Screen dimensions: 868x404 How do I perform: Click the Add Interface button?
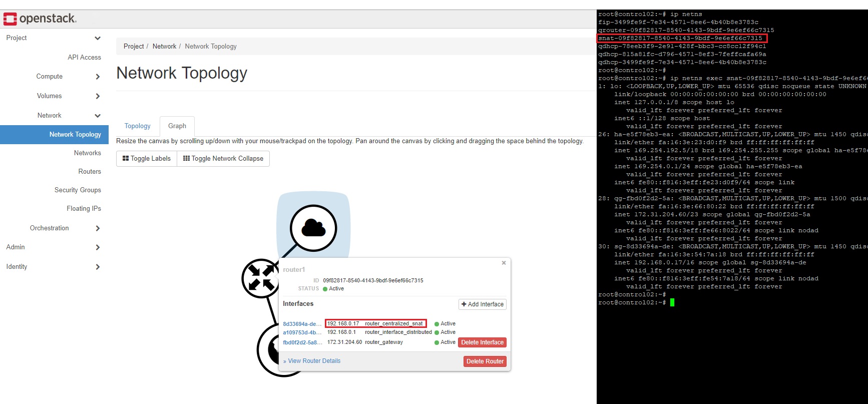(483, 304)
